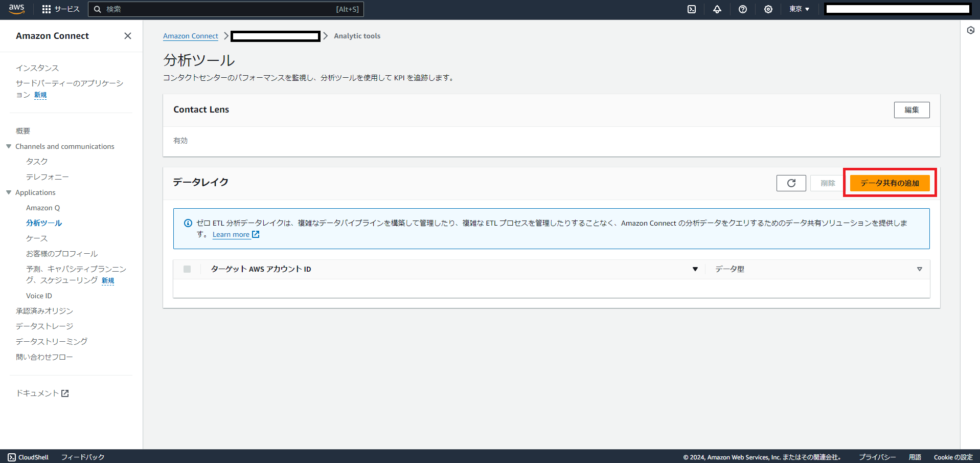Select テレフォニー in sidebar
The width and height of the screenshot is (980, 463).
(x=48, y=177)
